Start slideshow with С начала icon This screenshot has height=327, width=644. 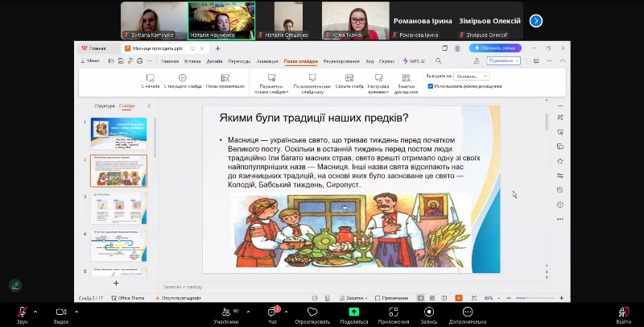150,78
